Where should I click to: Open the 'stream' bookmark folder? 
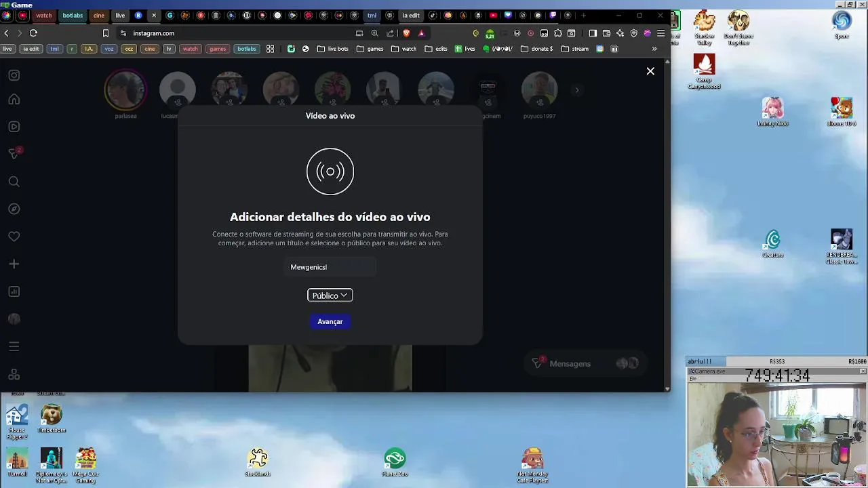(x=575, y=49)
